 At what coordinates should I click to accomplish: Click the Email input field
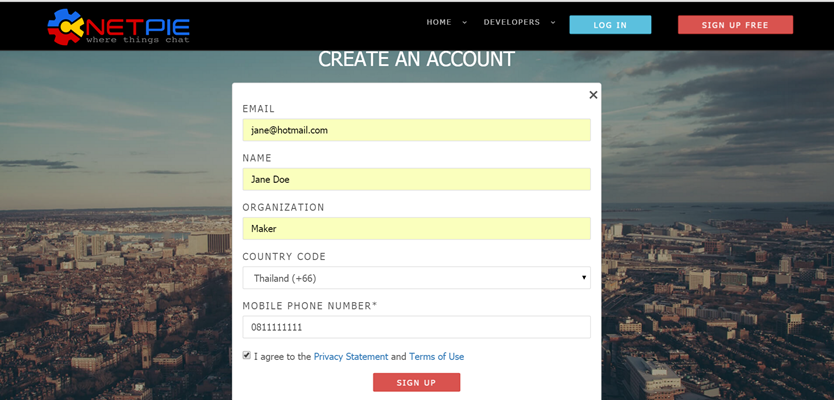click(416, 130)
